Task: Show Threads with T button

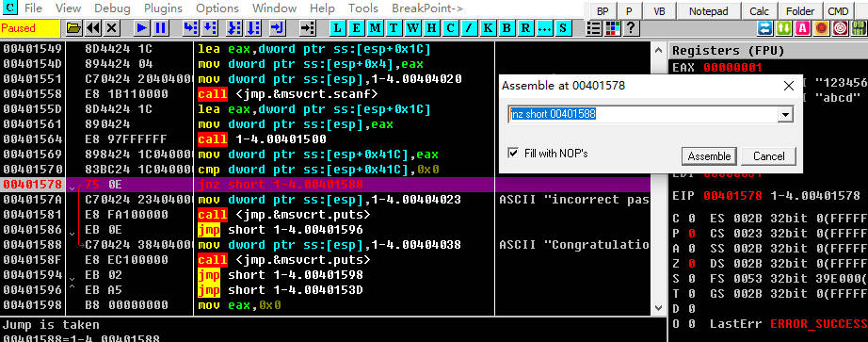Action: click(394, 27)
